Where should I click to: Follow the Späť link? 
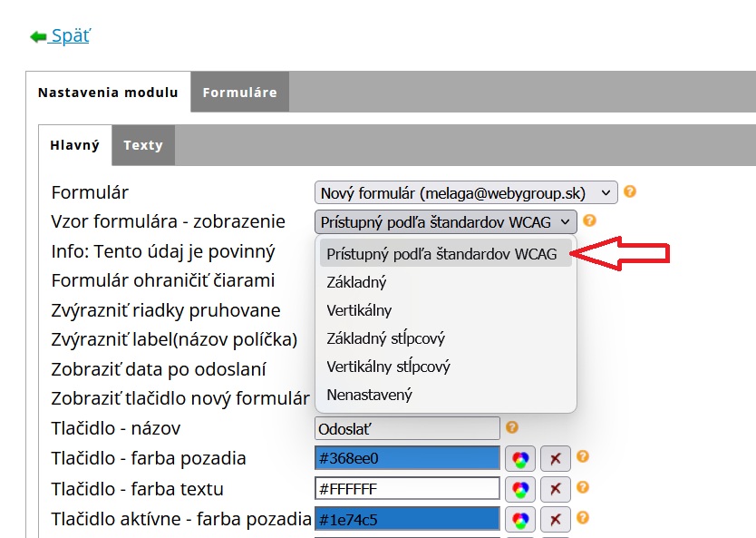click(70, 36)
